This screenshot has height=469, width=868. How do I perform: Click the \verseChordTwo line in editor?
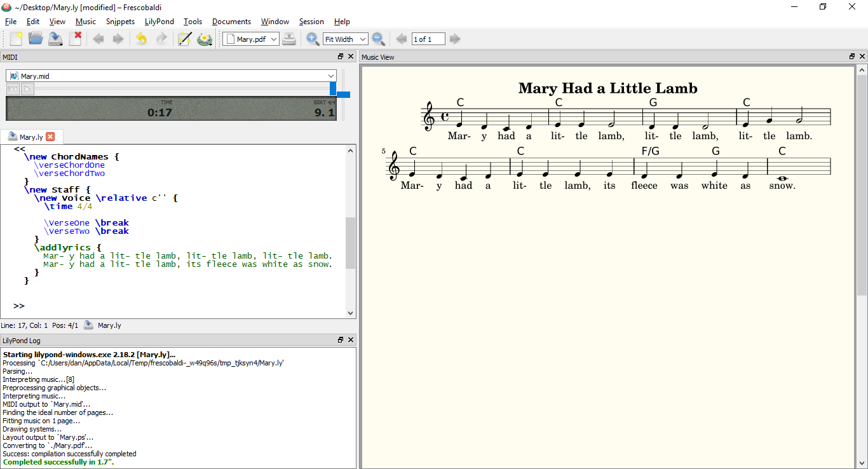(x=69, y=173)
